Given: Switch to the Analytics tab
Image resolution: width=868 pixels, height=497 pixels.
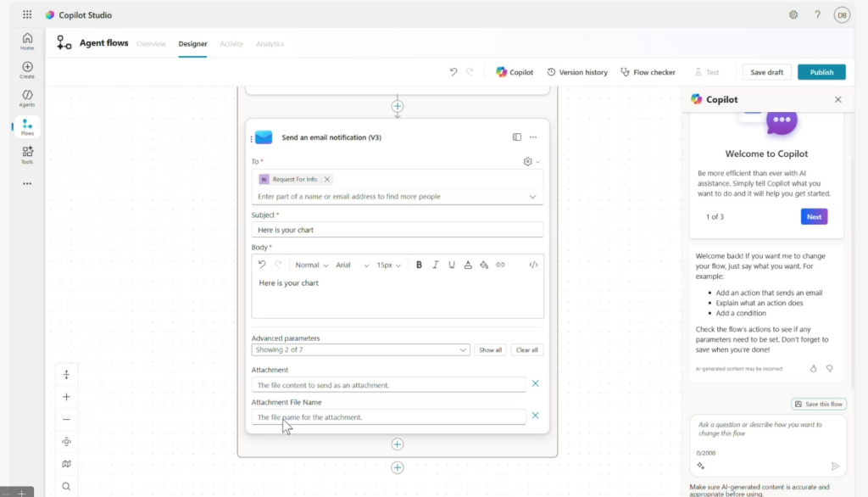Looking at the screenshot, I should click(x=270, y=44).
